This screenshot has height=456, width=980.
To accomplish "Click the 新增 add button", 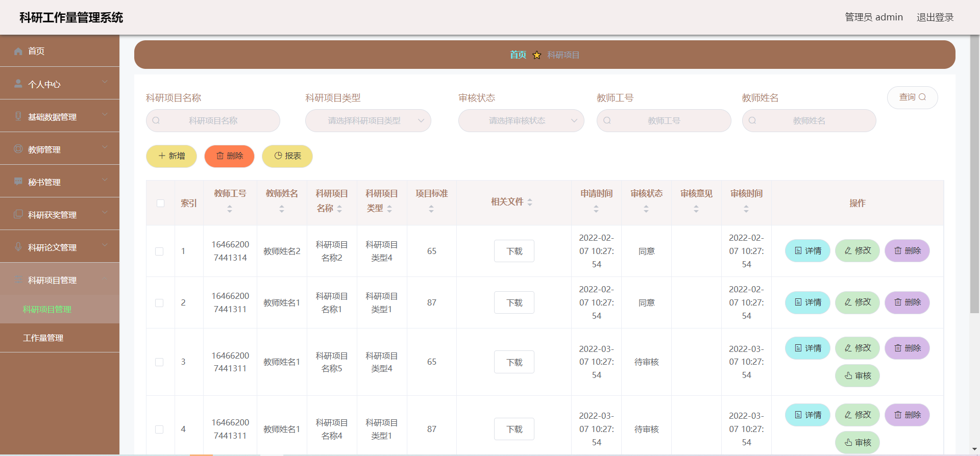I will [x=171, y=156].
